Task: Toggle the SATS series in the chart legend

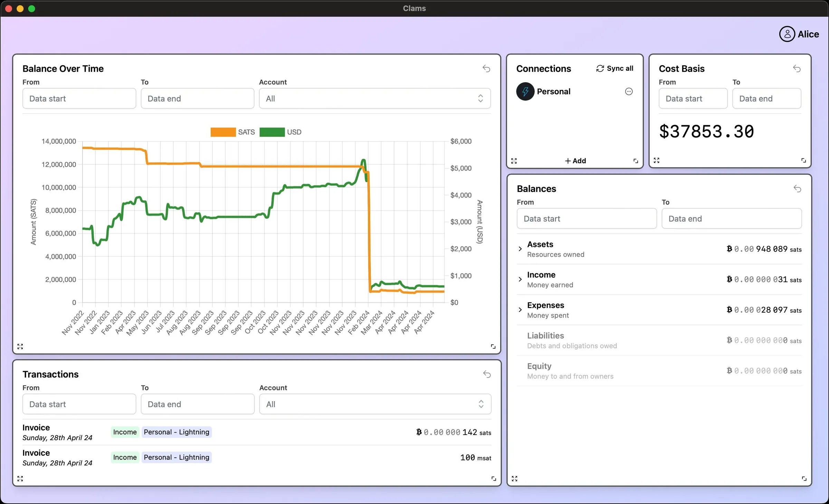Action: click(232, 132)
